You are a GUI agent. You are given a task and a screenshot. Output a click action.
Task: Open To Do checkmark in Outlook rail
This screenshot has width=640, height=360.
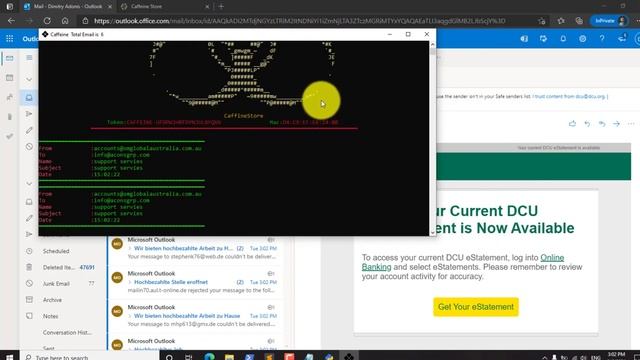(x=9, y=136)
